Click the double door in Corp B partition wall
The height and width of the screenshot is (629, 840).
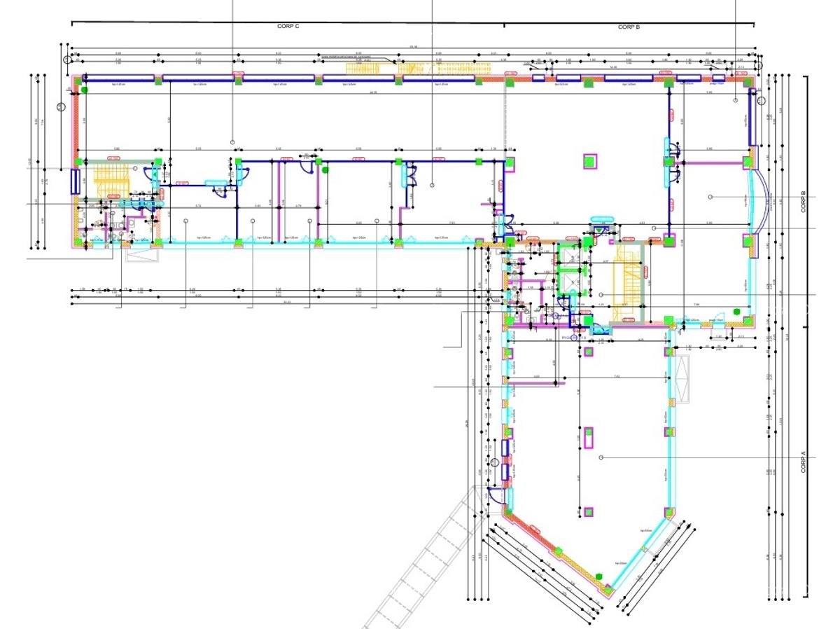[x=673, y=163]
